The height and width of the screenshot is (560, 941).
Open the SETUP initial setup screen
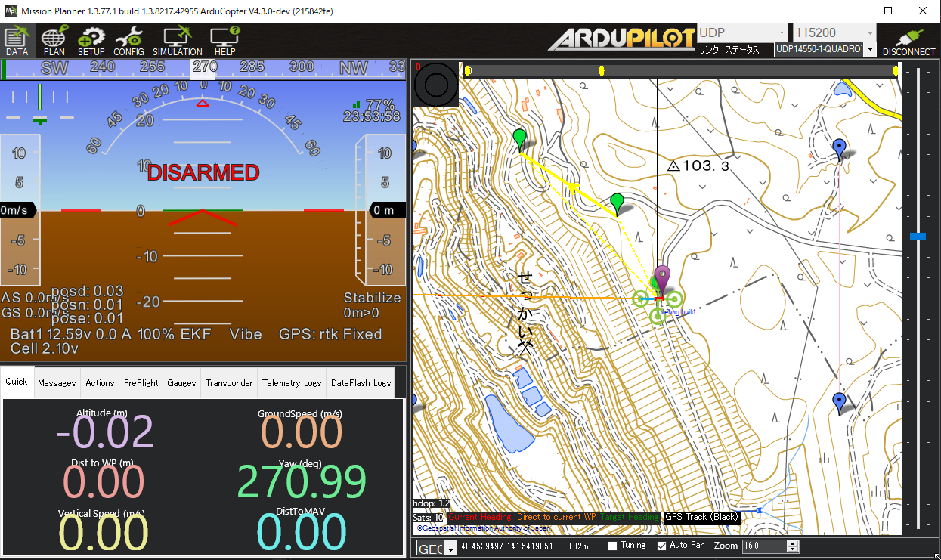[91, 41]
